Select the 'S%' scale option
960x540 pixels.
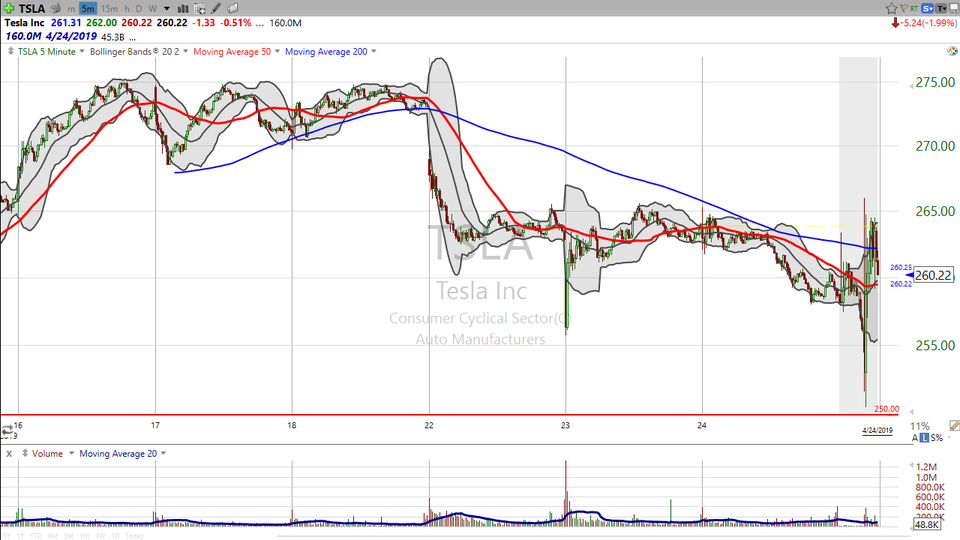pyautogui.click(x=937, y=438)
